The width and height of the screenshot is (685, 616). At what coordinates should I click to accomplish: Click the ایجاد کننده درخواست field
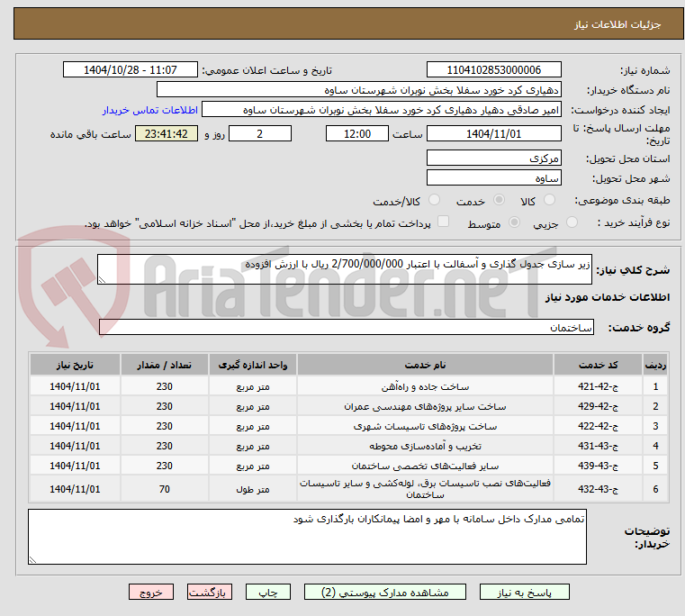382,110
